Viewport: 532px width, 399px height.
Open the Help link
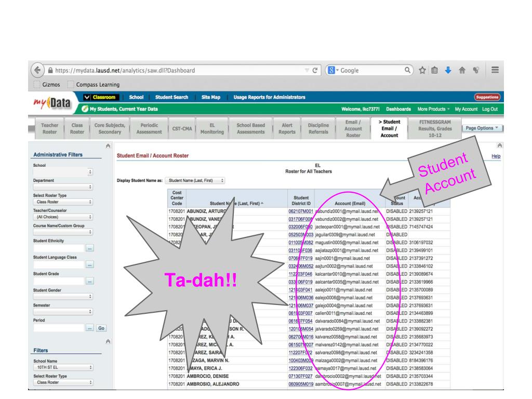pos(496,156)
